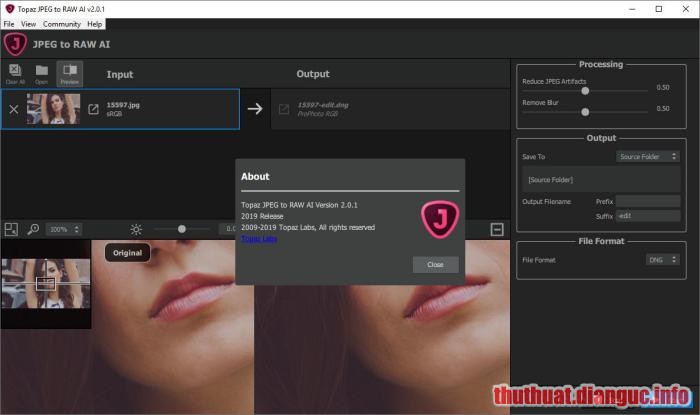The width and height of the screenshot is (700, 415).
Task: Minimize the Topaz window
Action: click(632, 9)
